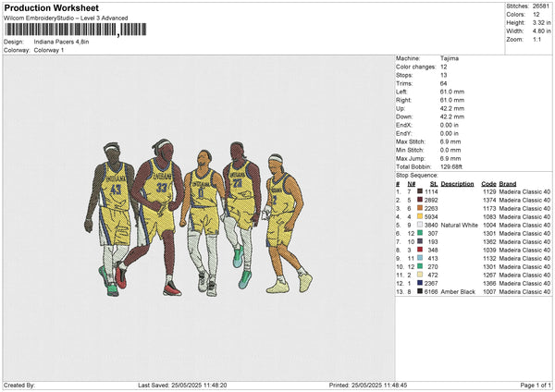Click the player wearing jersey 0

click(203, 223)
